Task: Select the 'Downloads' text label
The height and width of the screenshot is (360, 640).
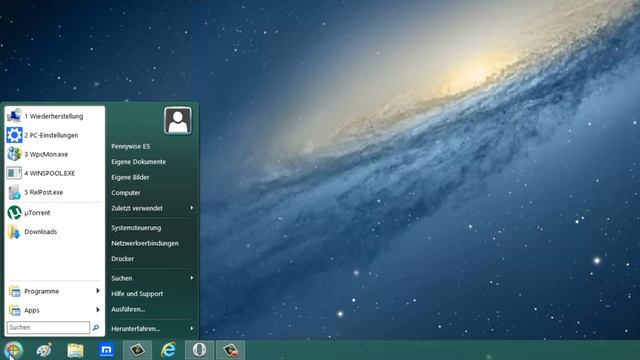Action: click(x=40, y=232)
